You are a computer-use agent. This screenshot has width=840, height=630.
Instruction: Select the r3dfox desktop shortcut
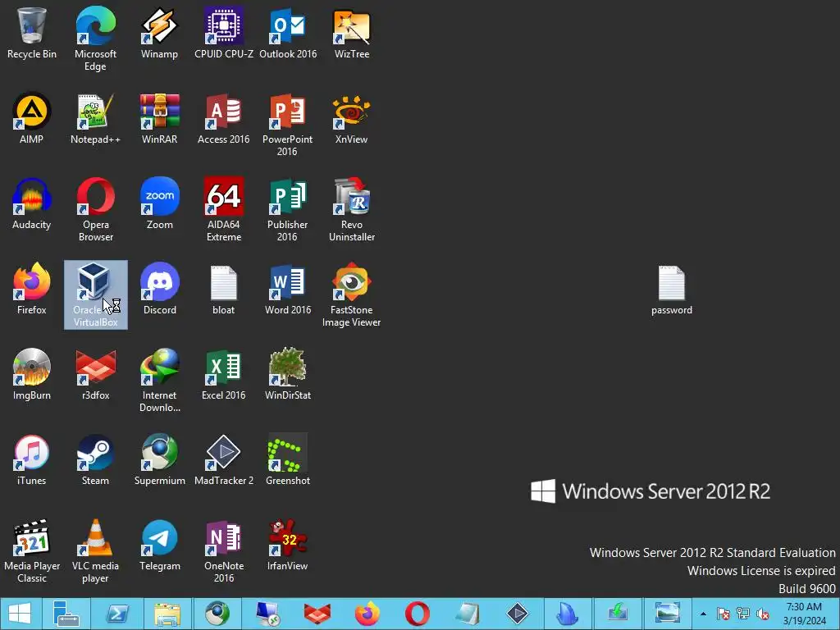pos(95,374)
